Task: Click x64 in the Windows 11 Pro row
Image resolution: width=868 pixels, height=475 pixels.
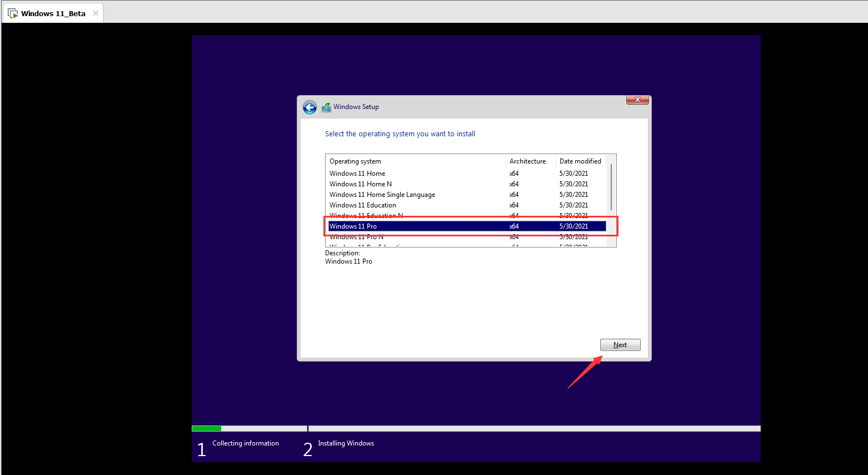Action: 514,226
